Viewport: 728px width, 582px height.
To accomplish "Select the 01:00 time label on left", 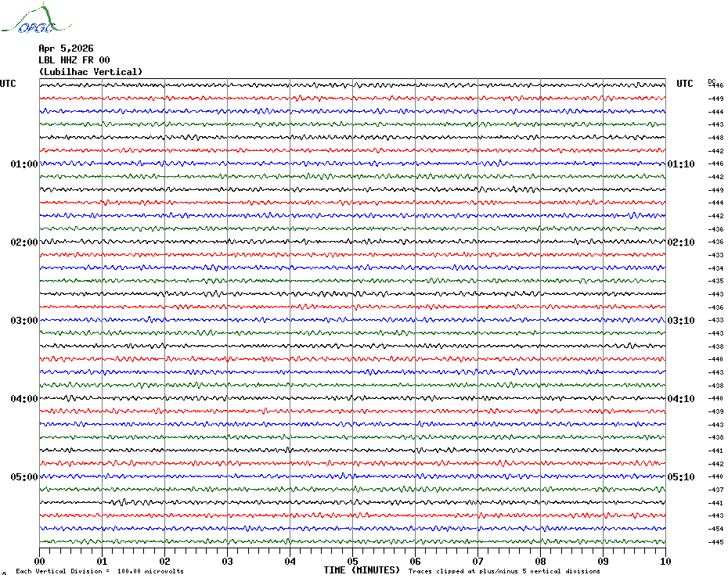I will (x=24, y=164).
